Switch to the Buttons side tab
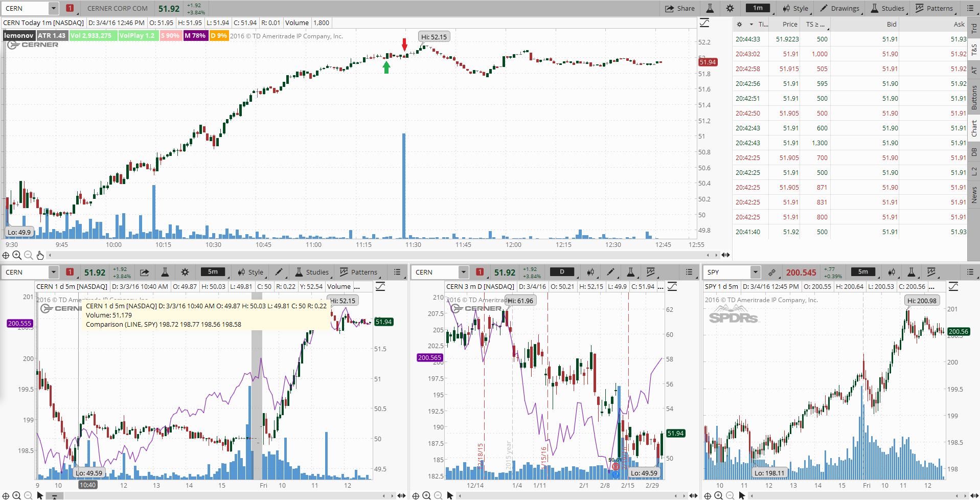 click(974, 98)
